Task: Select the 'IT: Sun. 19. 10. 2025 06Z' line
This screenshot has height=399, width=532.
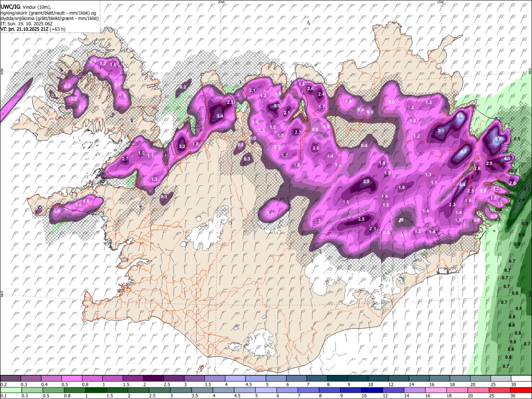Action: click(26, 24)
